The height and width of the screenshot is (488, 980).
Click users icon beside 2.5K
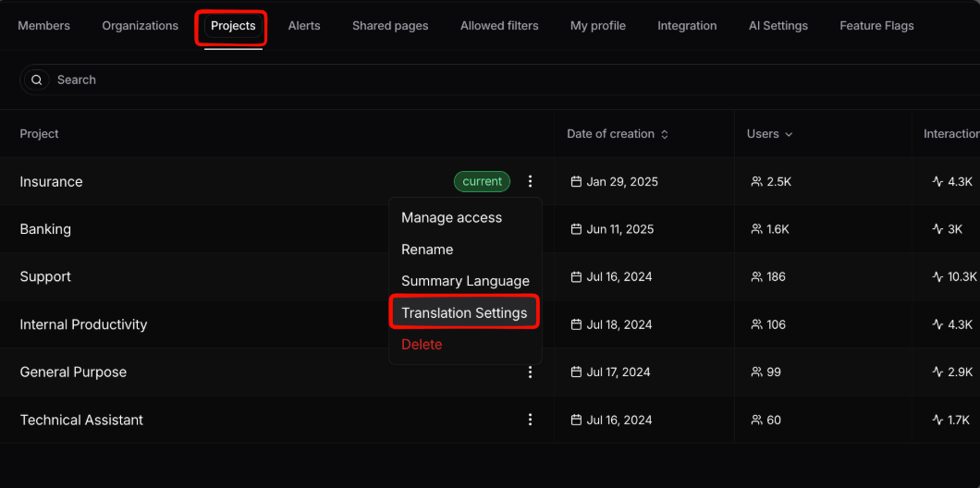tap(757, 182)
